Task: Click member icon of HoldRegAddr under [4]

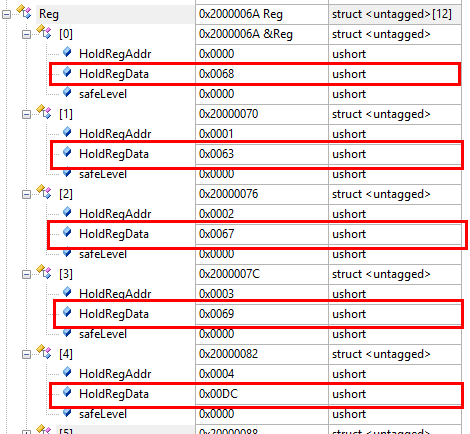Action: (x=67, y=372)
